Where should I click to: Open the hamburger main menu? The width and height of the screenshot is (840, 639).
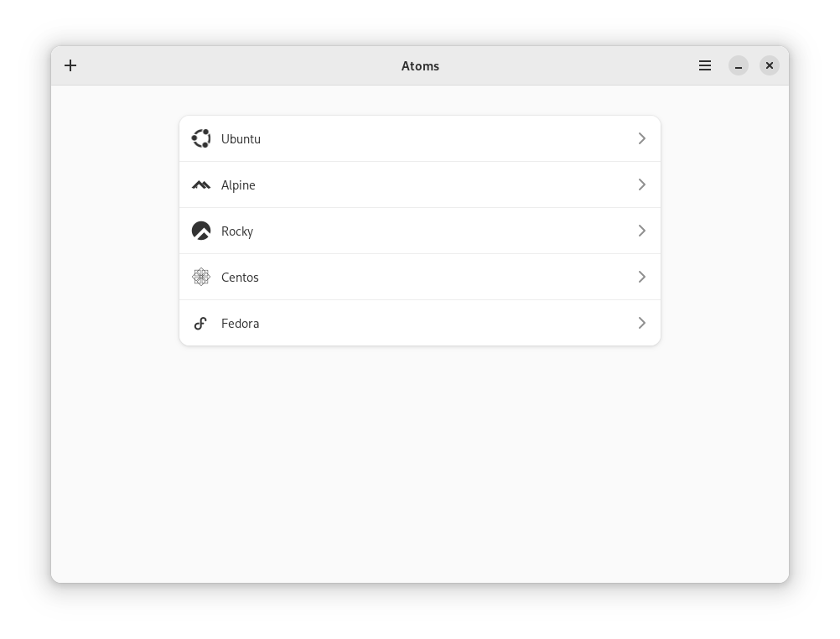tap(705, 65)
